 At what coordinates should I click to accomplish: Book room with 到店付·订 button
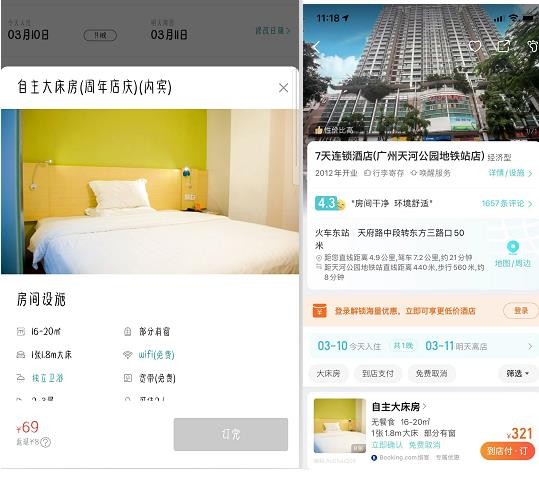point(509,451)
